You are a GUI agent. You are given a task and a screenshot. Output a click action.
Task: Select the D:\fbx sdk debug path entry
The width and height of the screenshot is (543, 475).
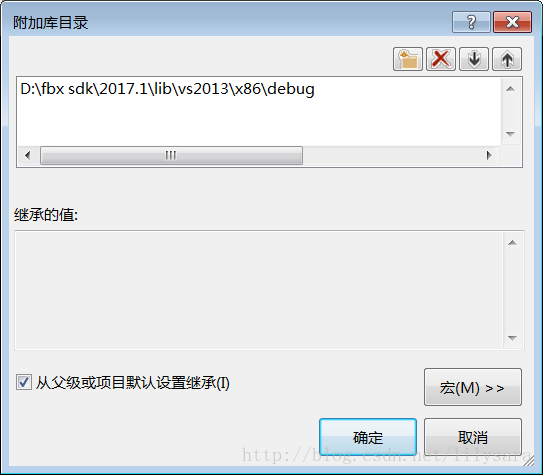[168, 89]
